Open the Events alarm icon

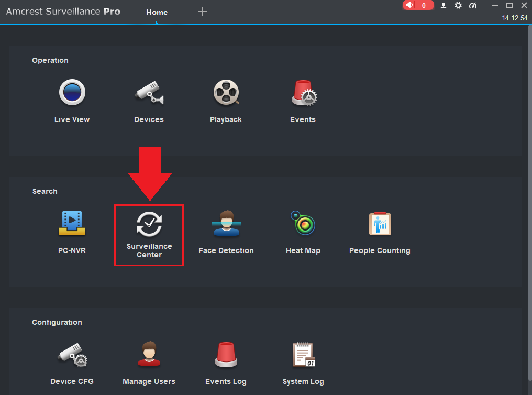point(303,93)
